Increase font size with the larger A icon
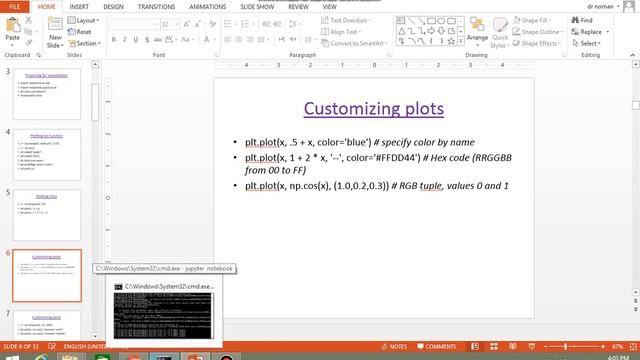 click(x=187, y=24)
